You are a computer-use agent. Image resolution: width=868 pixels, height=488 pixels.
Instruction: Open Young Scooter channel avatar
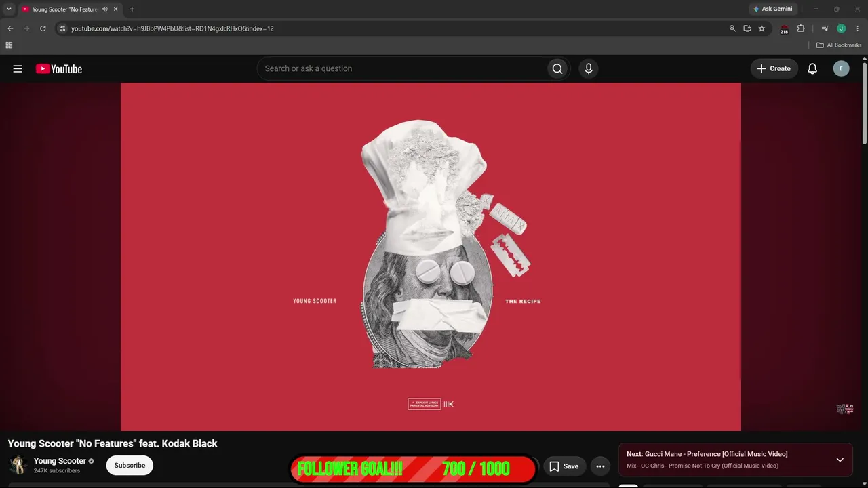point(18,465)
